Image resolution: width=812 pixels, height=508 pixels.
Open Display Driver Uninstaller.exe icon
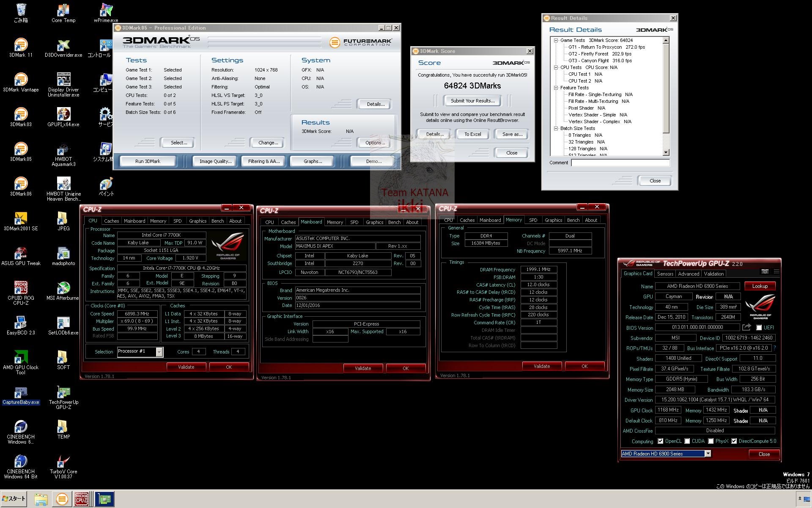(63, 85)
